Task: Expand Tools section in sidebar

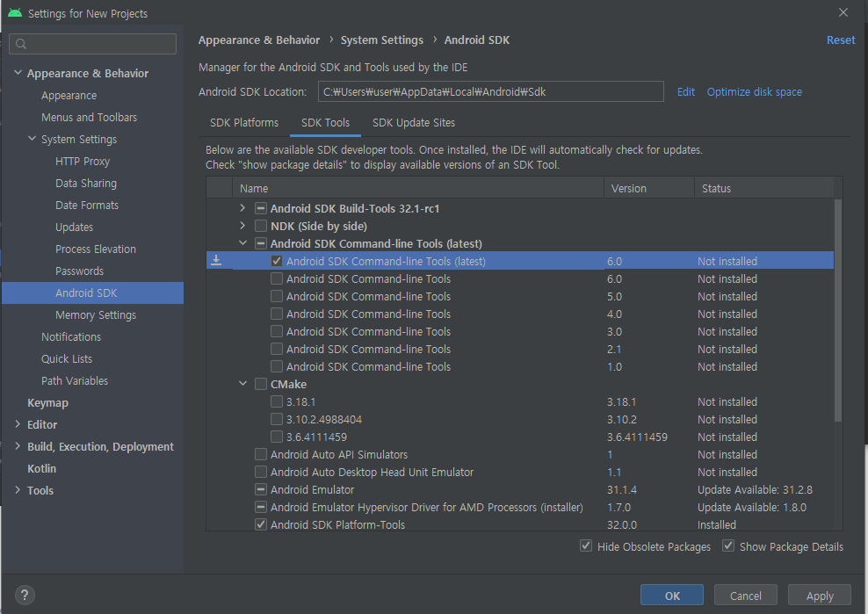Action: [x=18, y=490]
